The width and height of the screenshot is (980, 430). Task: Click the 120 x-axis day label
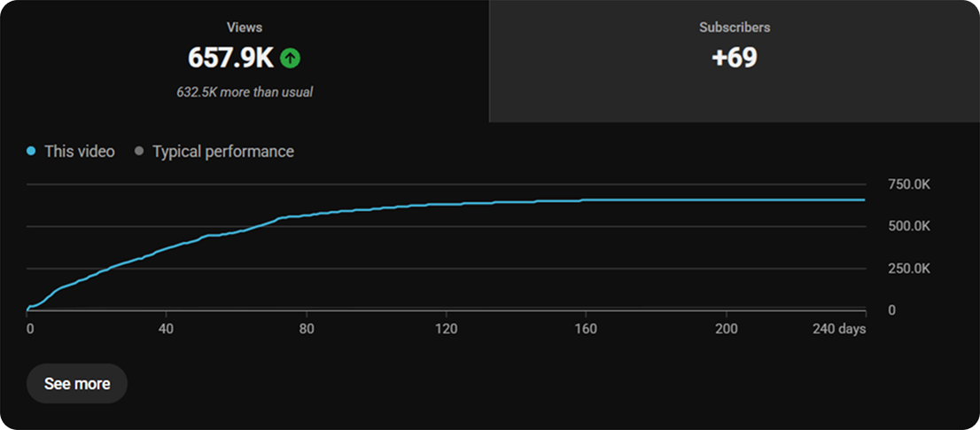(446, 330)
